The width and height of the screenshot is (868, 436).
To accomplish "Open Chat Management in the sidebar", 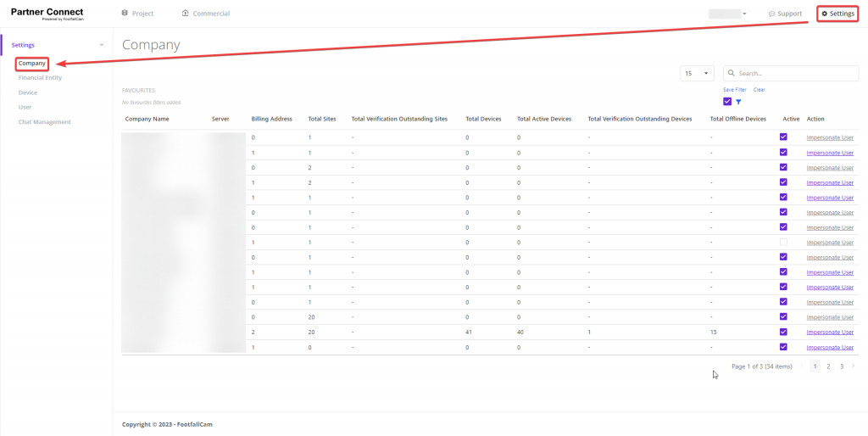I will click(x=44, y=122).
